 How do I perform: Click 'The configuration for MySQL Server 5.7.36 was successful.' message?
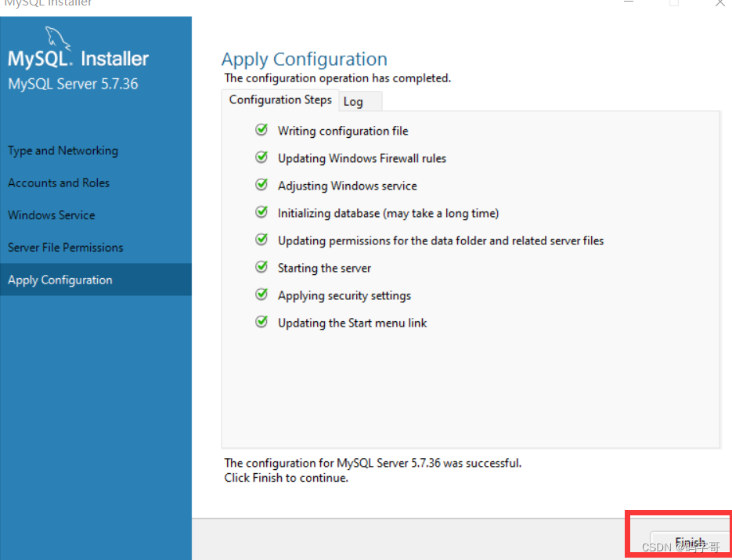(373, 463)
